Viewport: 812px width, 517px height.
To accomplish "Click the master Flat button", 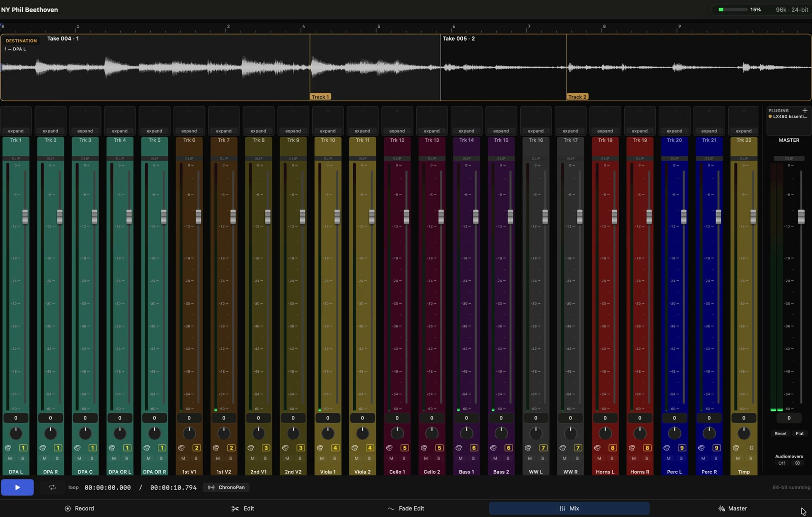I will click(800, 434).
